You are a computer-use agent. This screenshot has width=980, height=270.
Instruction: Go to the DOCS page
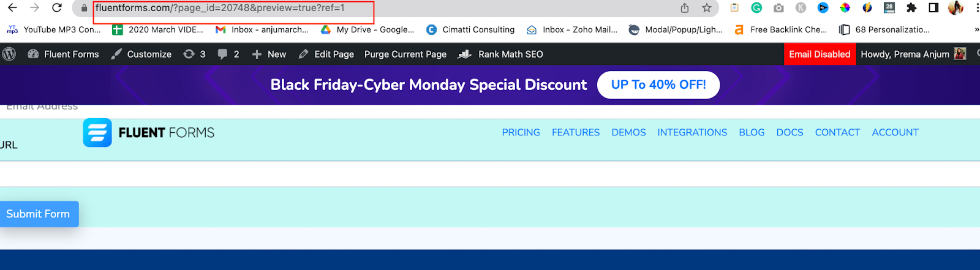[790, 132]
